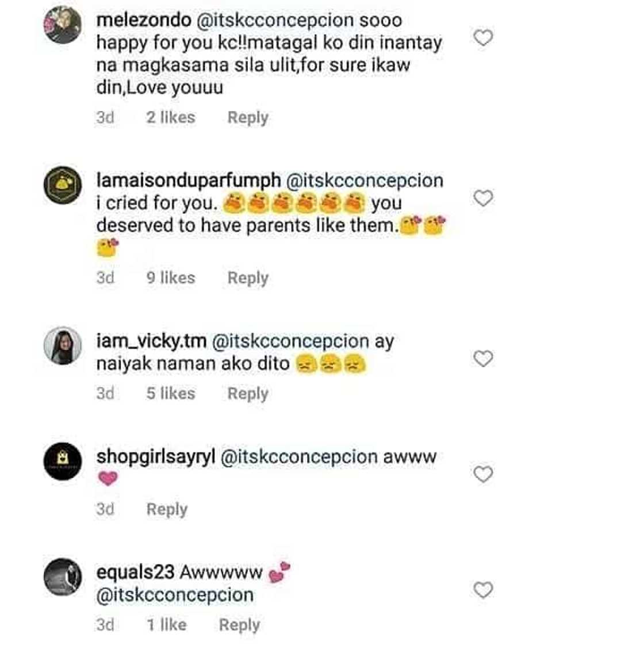Heart the shopgirlsayryl comment
The width and height of the screenshot is (644, 645).
tap(483, 474)
